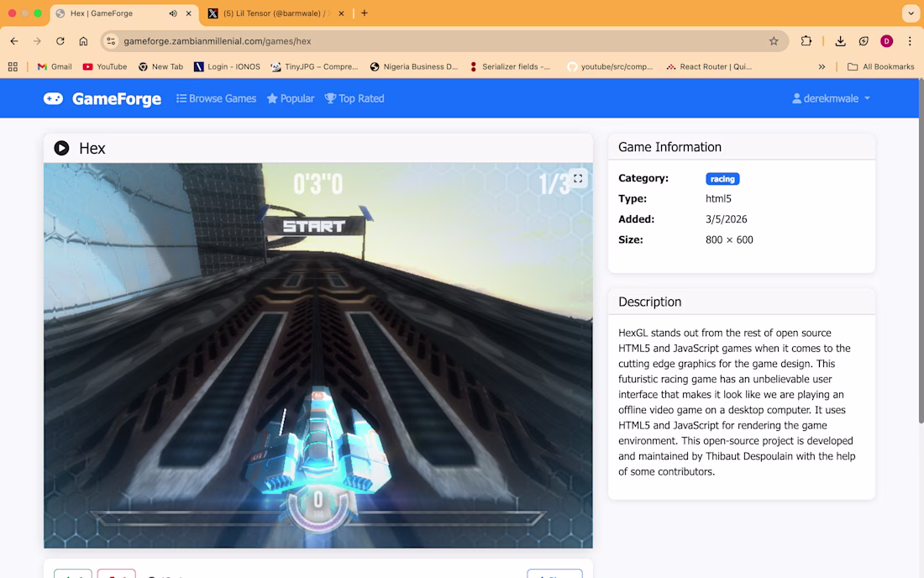Switch to Lil Tensor X tab
Image resolution: width=924 pixels, height=578 pixels.
pyautogui.click(x=275, y=13)
